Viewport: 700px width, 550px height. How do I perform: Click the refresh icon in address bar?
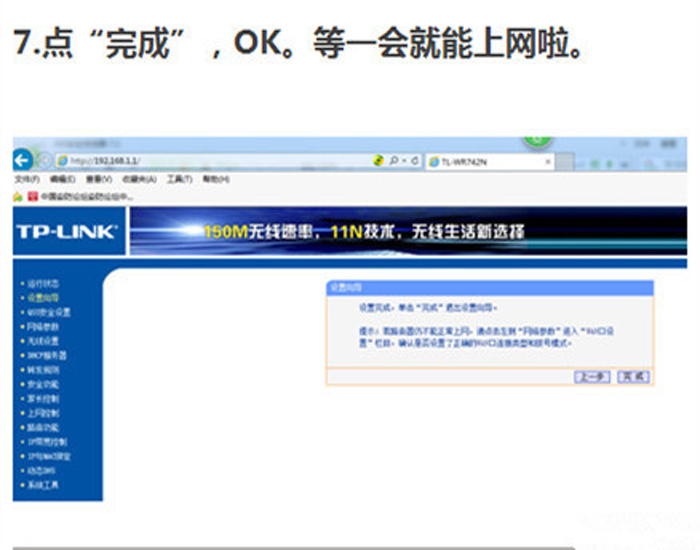[414, 160]
